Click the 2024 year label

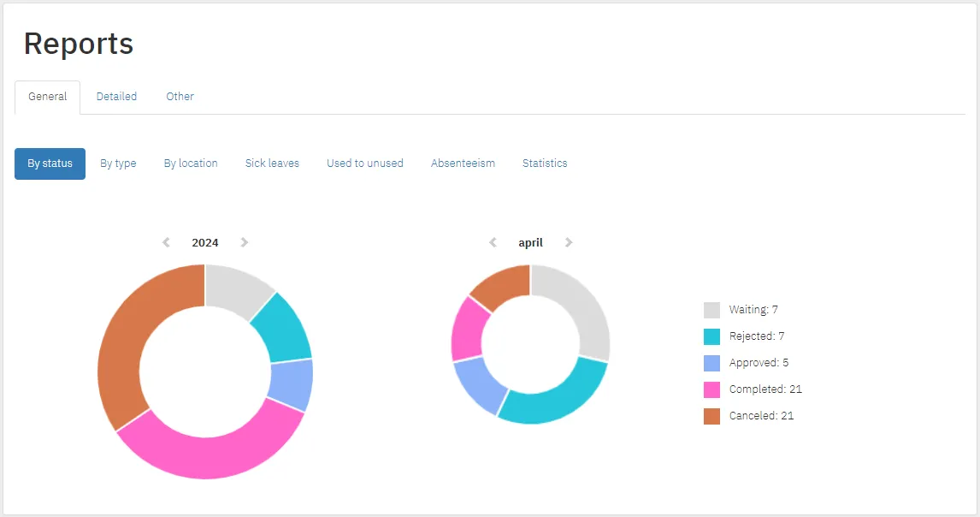pyautogui.click(x=205, y=243)
